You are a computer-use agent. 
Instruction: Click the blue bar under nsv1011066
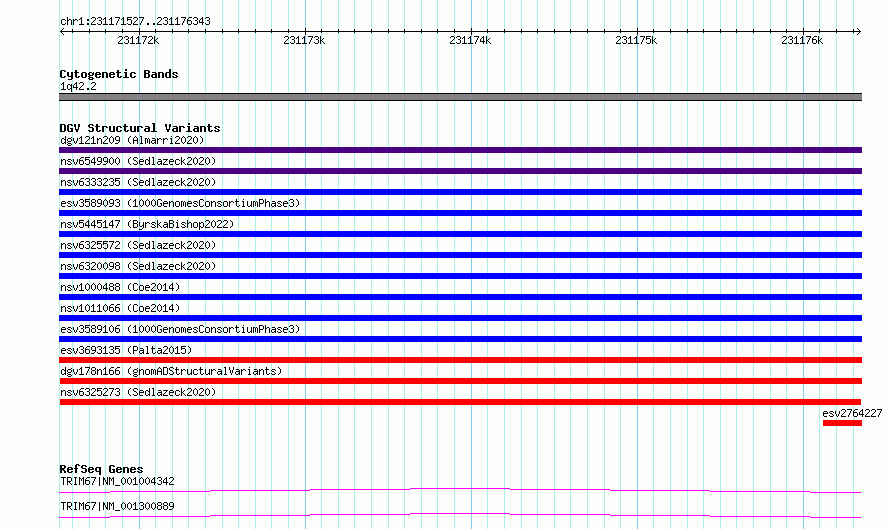pyautogui.click(x=460, y=318)
